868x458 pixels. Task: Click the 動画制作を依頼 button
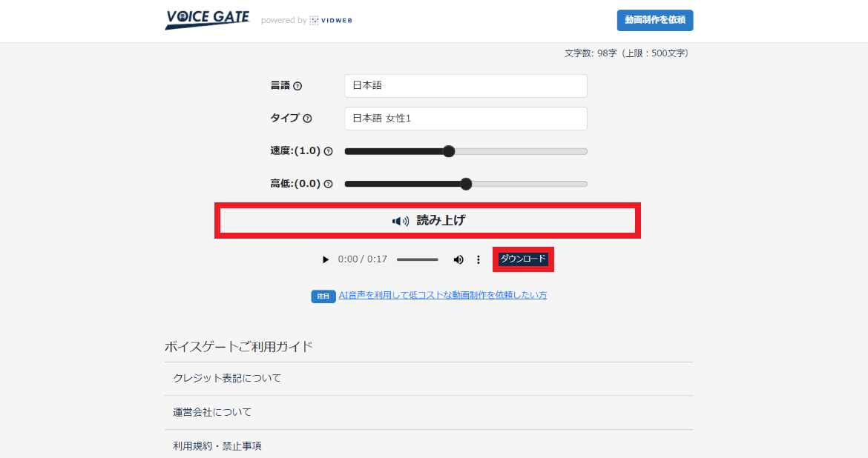tap(654, 20)
